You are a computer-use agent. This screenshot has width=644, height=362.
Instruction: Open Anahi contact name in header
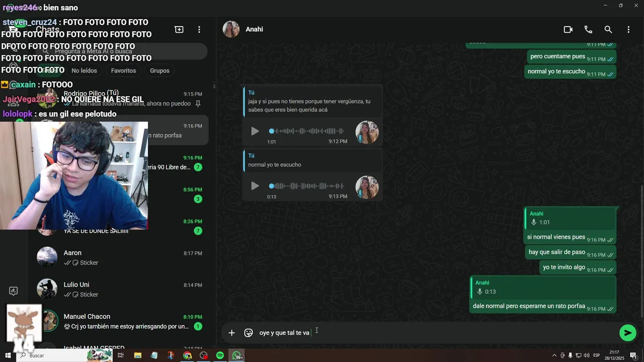(x=255, y=29)
